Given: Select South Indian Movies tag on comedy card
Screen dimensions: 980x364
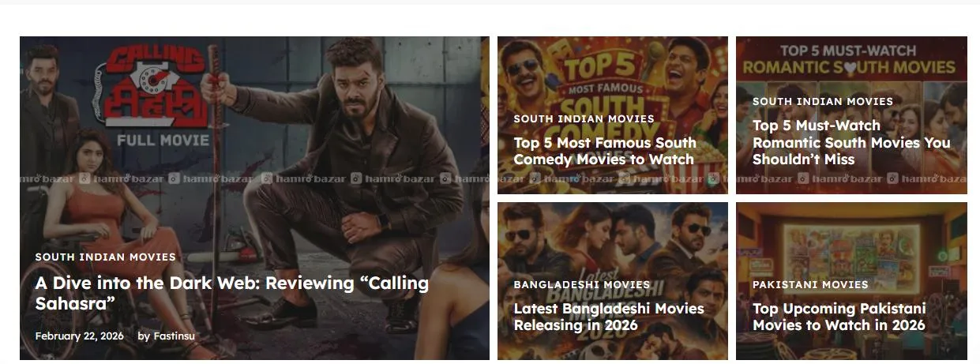Looking at the screenshot, I should (x=584, y=118).
